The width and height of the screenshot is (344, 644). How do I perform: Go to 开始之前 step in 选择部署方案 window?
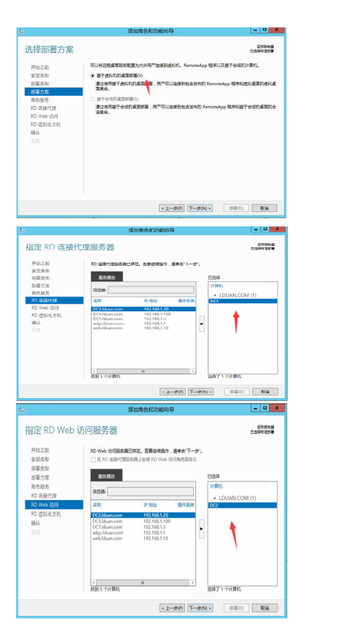click(40, 67)
